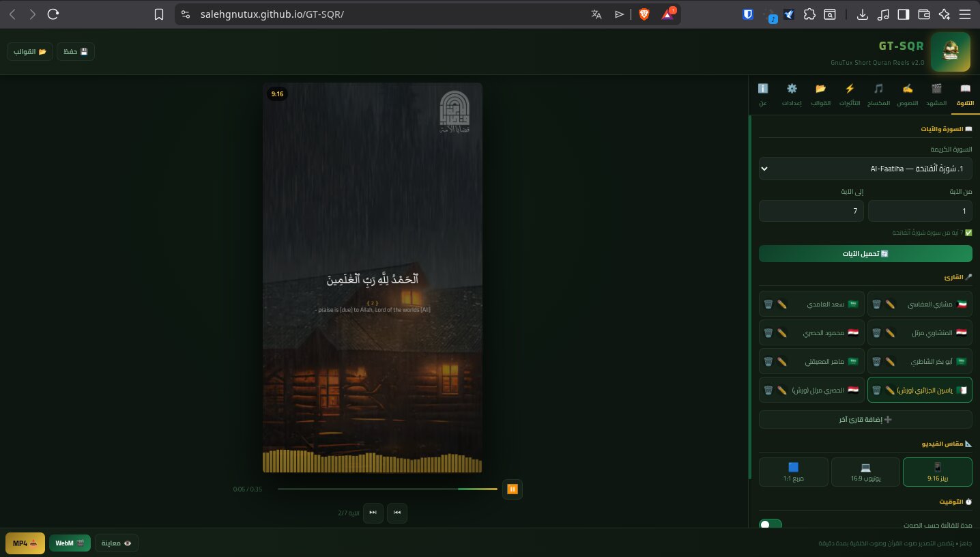Click the Brave Shields lion icon

[x=644, y=14]
